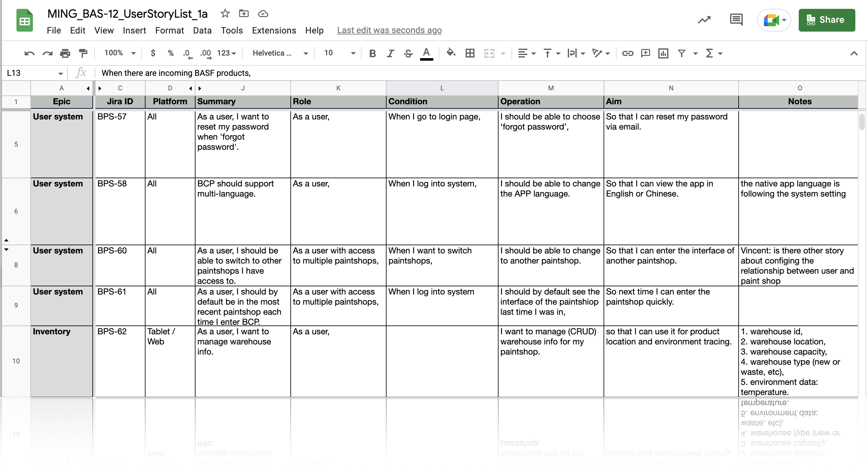868x474 pixels.
Task: Open comment history icon
Action: pos(736,20)
